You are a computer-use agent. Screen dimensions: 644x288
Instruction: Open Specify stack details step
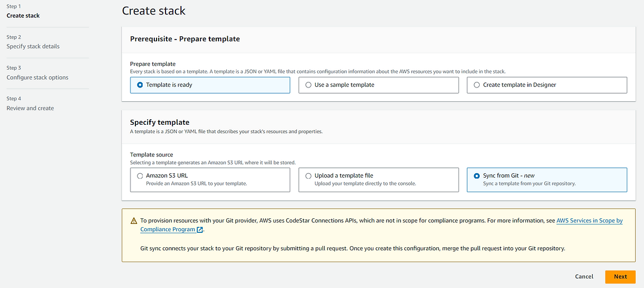point(33,46)
